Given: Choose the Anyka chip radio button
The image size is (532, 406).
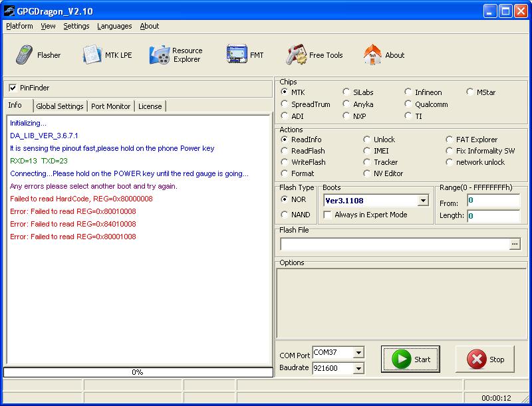Looking at the screenshot, I should click(x=346, y=104).
